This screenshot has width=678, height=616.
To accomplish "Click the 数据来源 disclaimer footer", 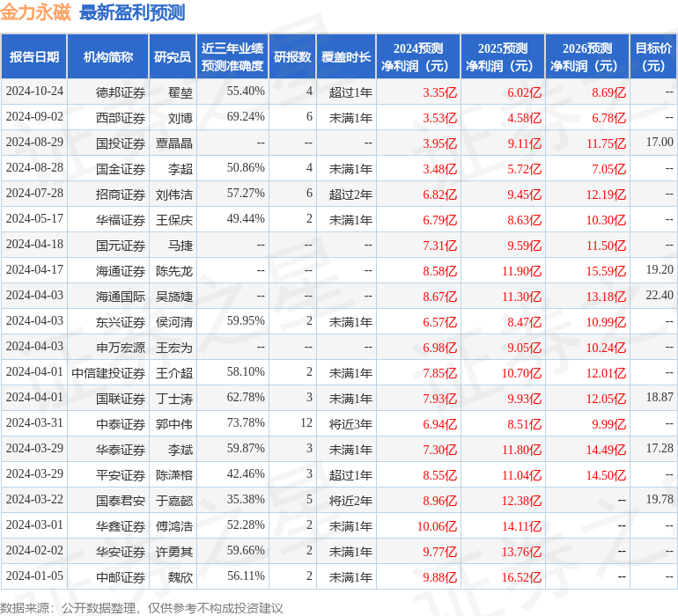I will pyautogui.click(x=142, y=608).
